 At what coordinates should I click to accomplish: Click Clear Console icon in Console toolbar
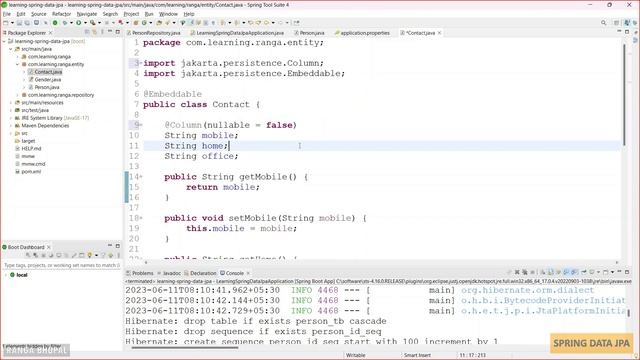tap(543, 272)
